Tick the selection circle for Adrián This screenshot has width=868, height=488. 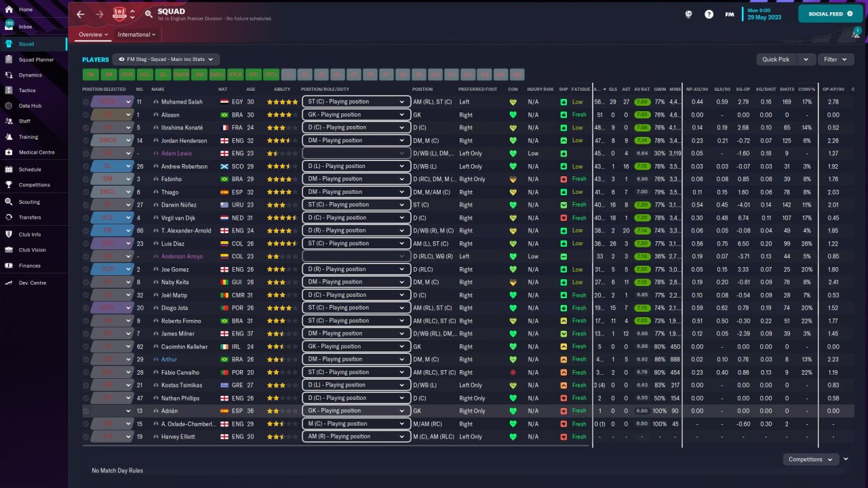point(86,411)
